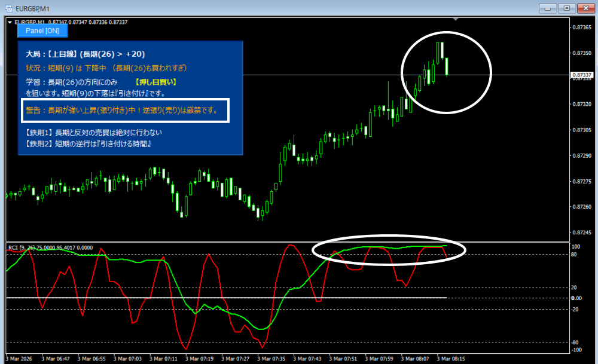Click the 3 Mar 07:35 time label
Viewport: 598px width, 364px height.
click(274, 359)
